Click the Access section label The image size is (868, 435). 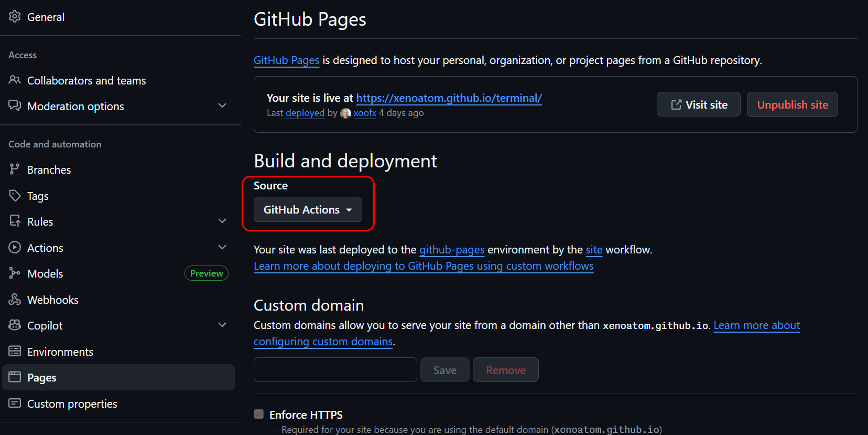(23, 55)
